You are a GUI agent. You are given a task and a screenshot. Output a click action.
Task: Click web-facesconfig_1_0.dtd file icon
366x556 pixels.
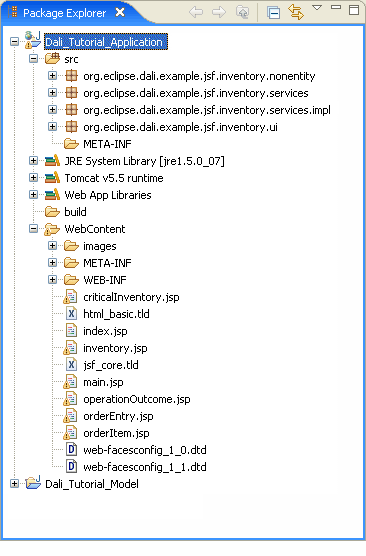click(x=71, y=450)
